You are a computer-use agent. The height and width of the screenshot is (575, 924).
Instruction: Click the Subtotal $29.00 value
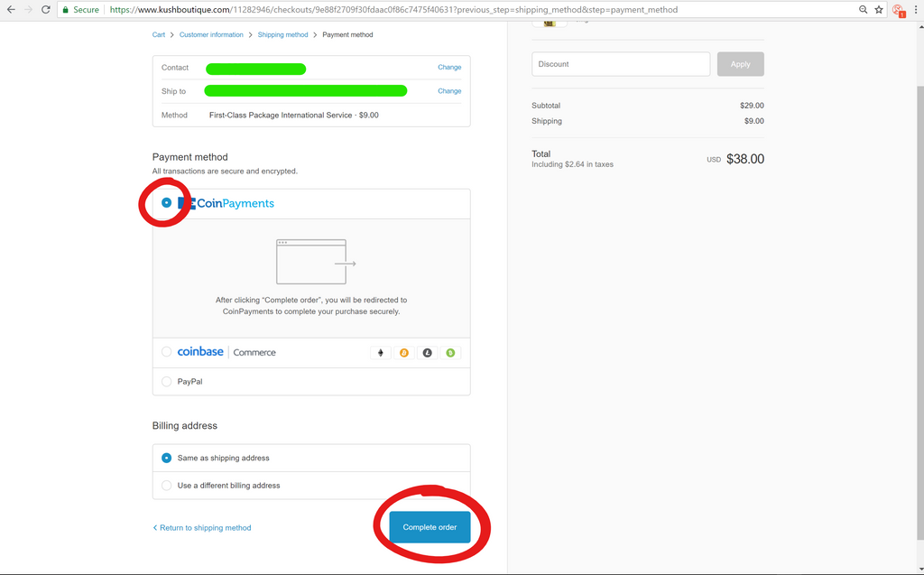coord(752,106)
